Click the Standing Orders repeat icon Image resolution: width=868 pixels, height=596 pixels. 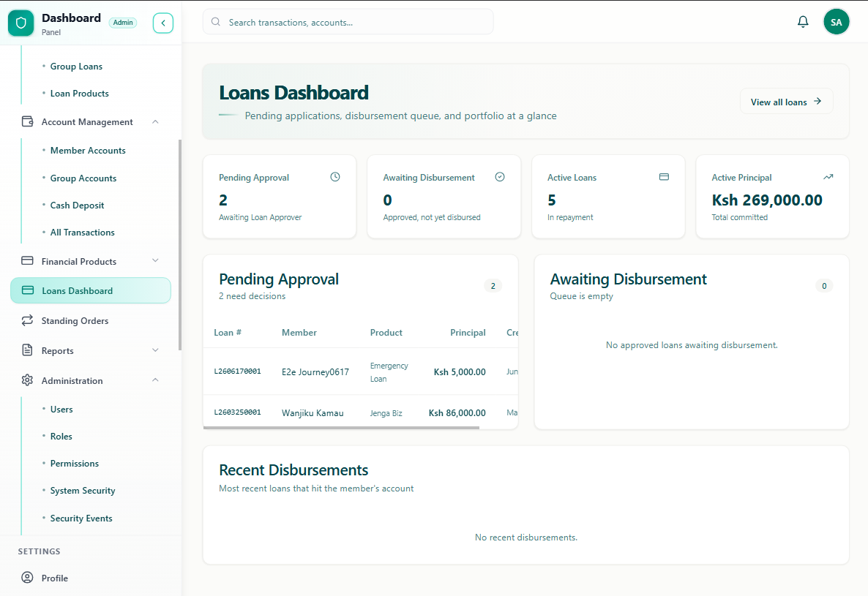coord(27,320)
